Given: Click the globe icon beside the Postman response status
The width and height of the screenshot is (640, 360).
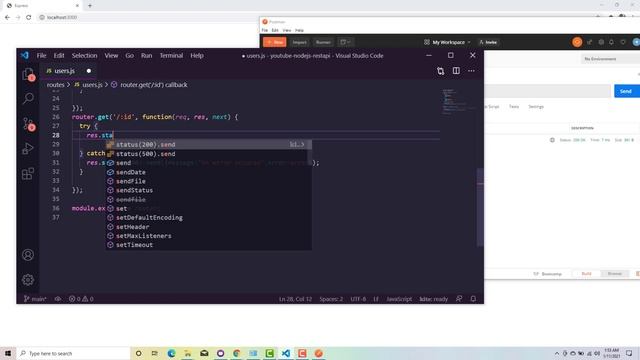Looking at the screenshot, I should point(552,140).
